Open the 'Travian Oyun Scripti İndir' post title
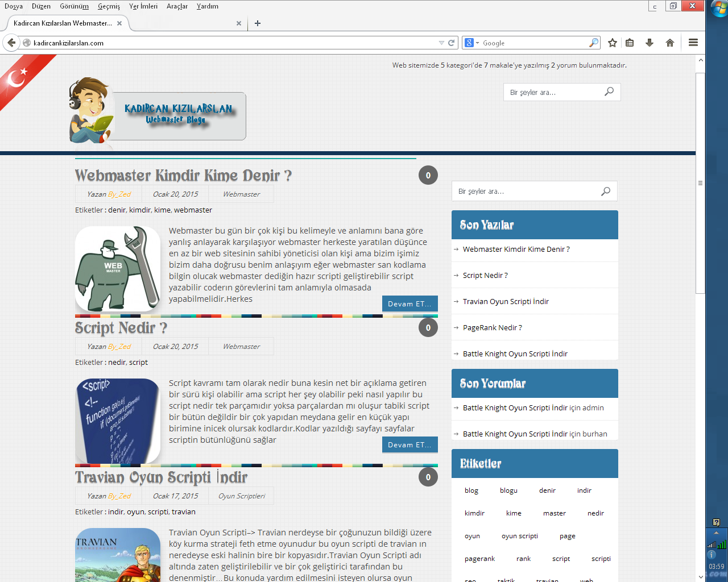728x582 pixels. (162, 477)
